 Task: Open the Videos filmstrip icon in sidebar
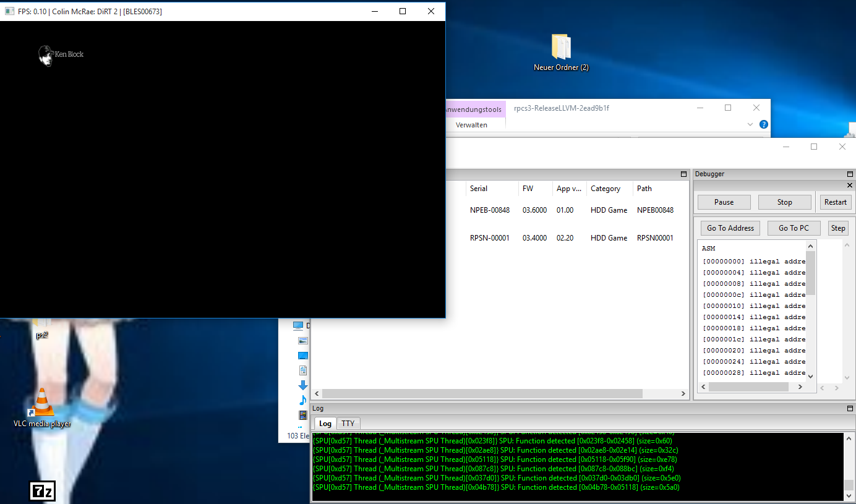pyautogui.click(x=302, y=415)
